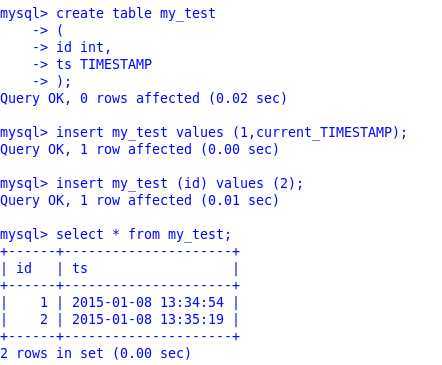
Task: Click the 'insert my_test (id) values (2);' line
Action: click(151, 184)
